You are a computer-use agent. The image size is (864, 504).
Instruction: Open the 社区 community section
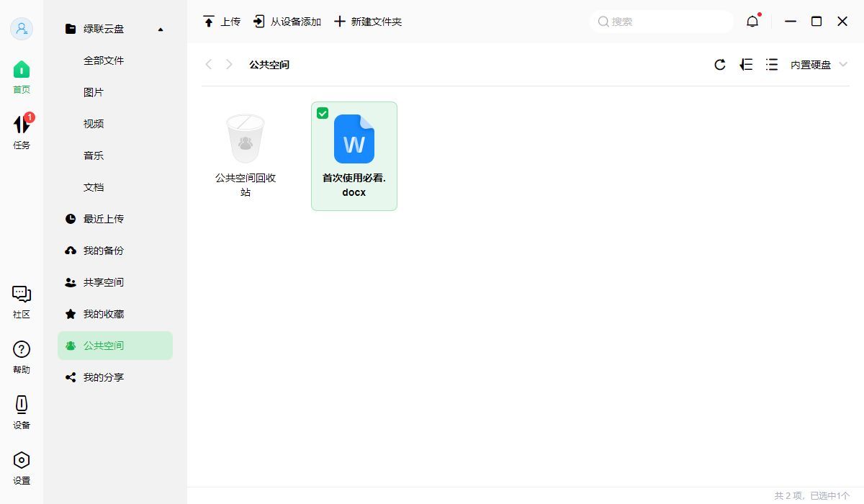(21, 300)
